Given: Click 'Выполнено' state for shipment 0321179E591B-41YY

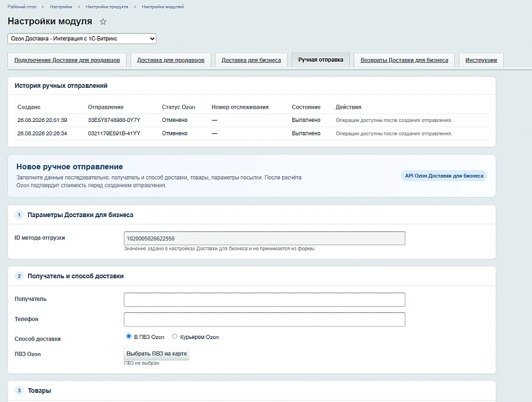Looking at the screenshot, I should [306, 133].
